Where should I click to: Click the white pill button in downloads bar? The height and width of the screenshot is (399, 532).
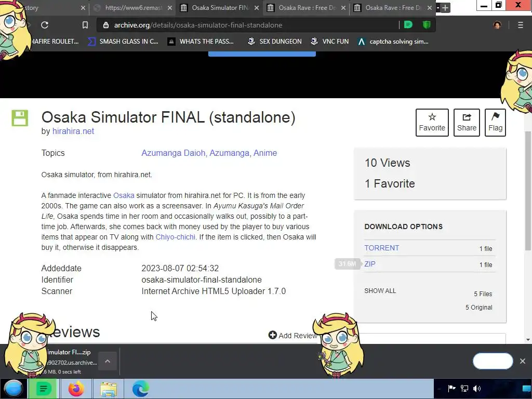pyautogui.click(x=493, y=361)
